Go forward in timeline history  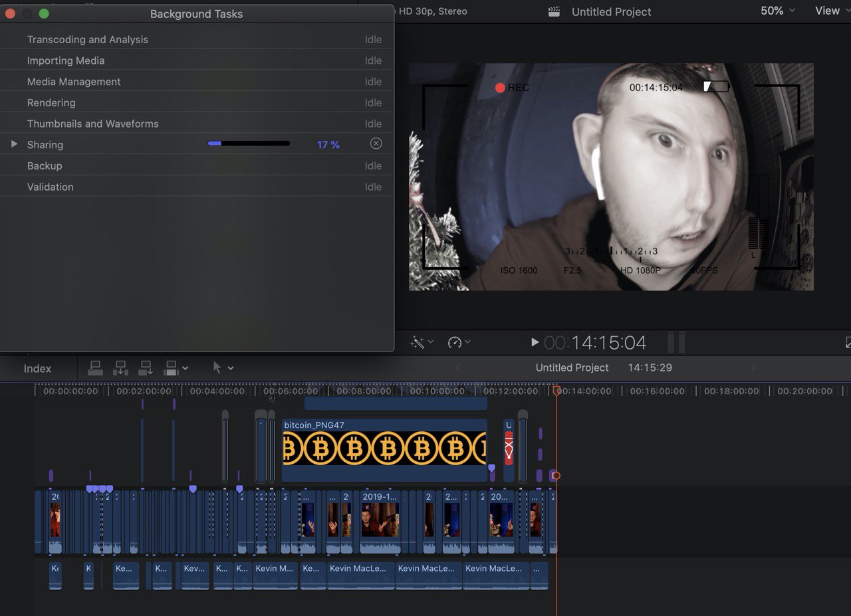click(x=753, y=367)
